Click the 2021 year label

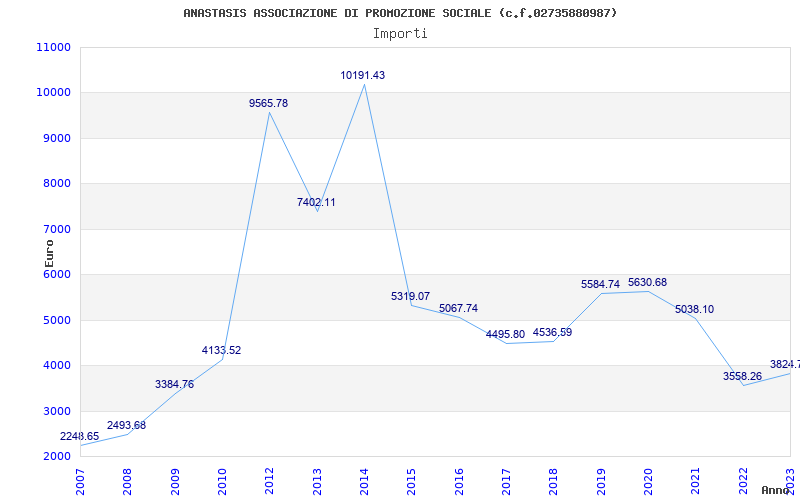696,482
